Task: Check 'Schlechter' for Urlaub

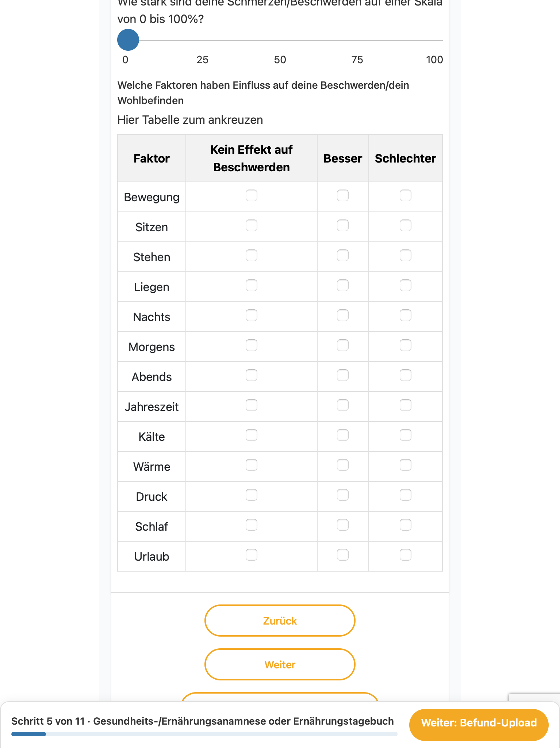Action: click(x=405, y=555)
